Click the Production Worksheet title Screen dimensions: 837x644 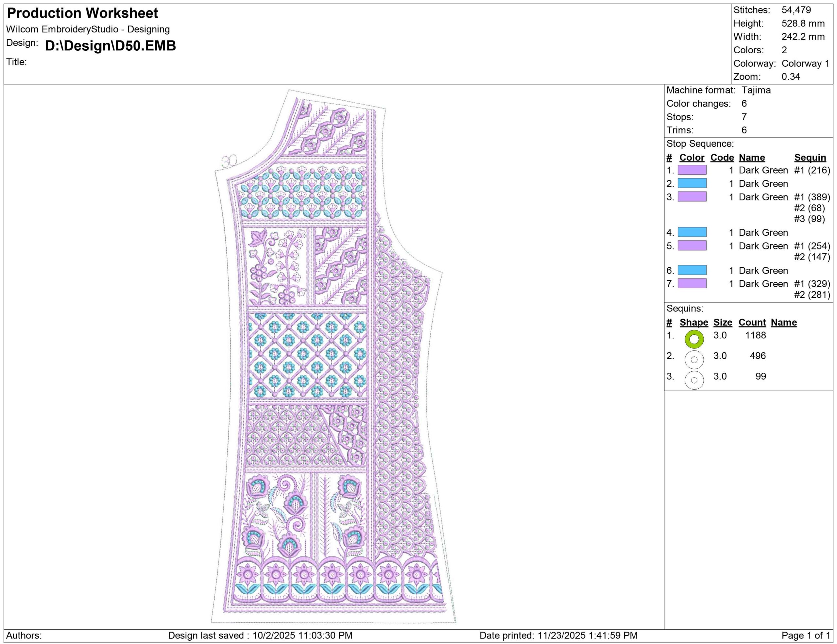click(x=82, y=13)
